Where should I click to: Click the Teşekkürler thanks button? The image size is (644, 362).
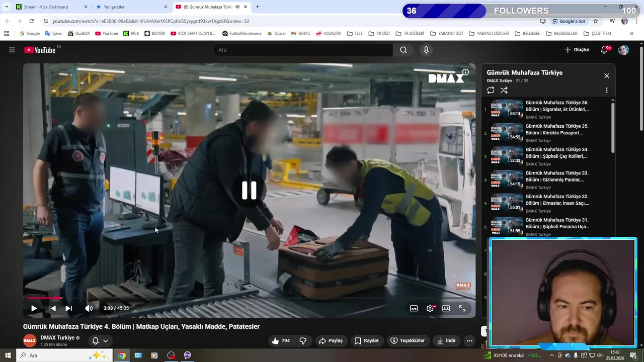pyautogui.click(x=408, y=341)
